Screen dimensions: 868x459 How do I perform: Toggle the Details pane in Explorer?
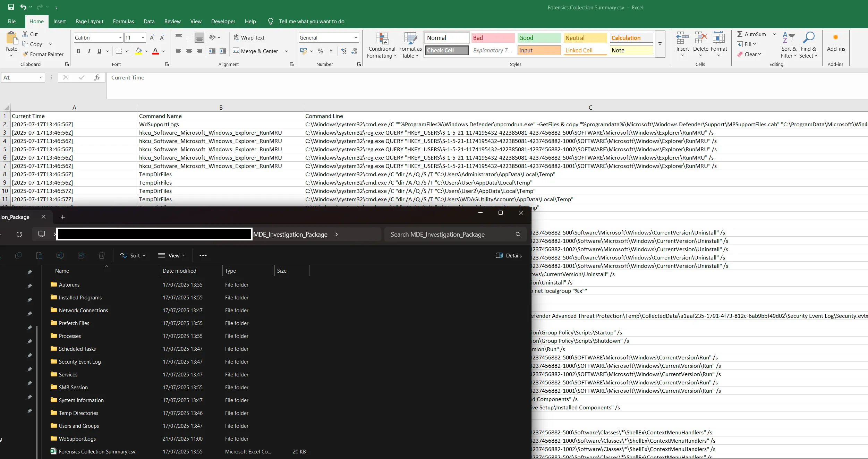pos(509,256)
